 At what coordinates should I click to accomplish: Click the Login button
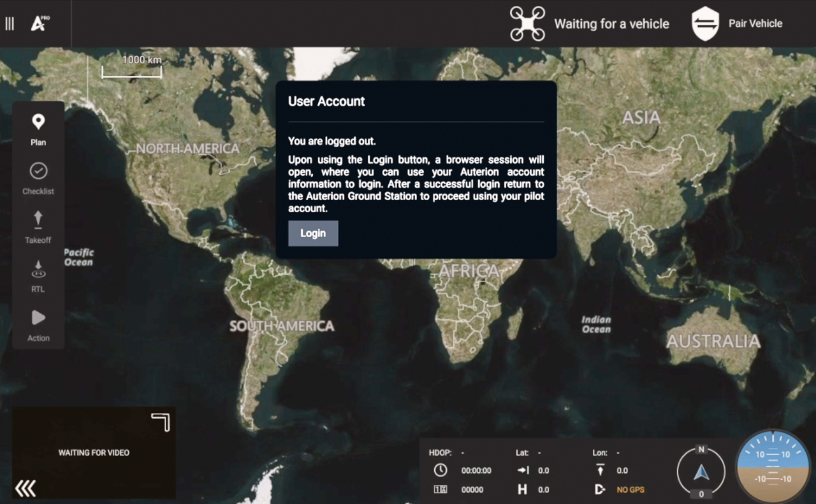coord(313,233)
